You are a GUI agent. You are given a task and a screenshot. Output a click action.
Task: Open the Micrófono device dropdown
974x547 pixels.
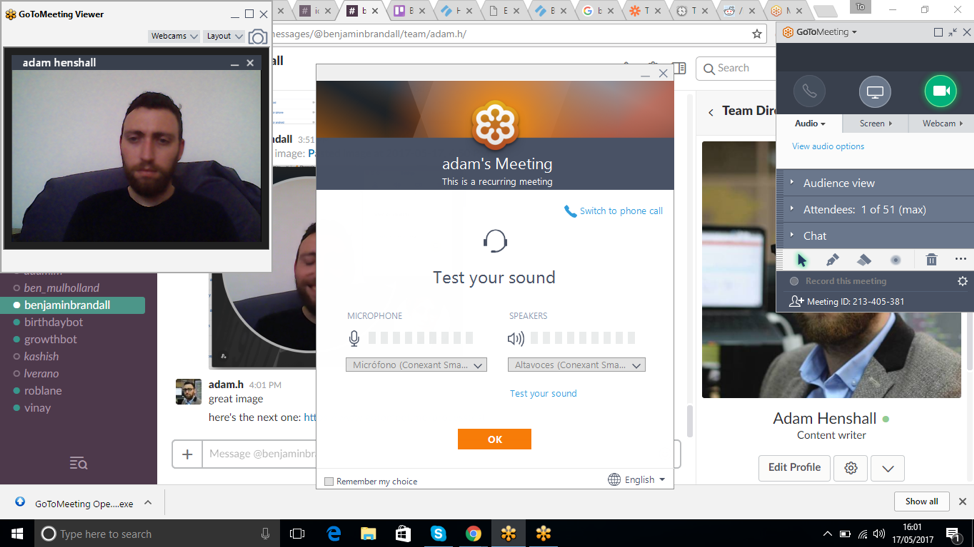tap(416, 365)
